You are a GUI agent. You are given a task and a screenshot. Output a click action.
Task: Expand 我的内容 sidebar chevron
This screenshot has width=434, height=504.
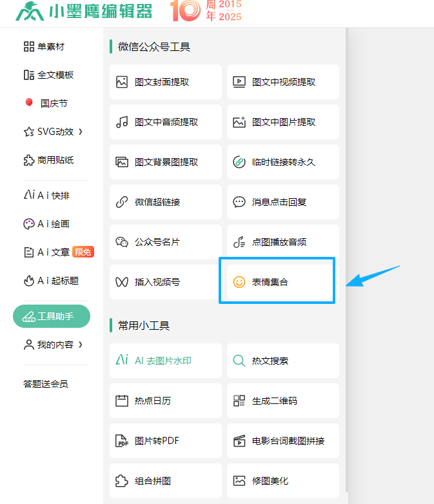[81, 345]
